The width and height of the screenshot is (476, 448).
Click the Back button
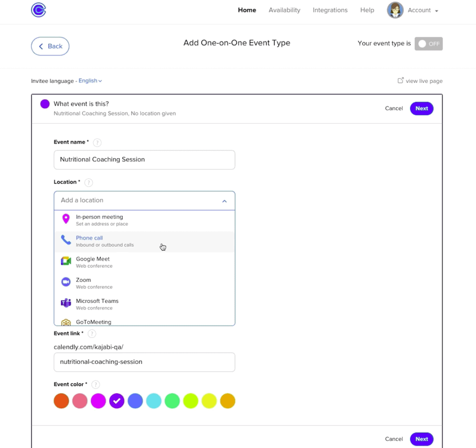(x=50, y=46)
